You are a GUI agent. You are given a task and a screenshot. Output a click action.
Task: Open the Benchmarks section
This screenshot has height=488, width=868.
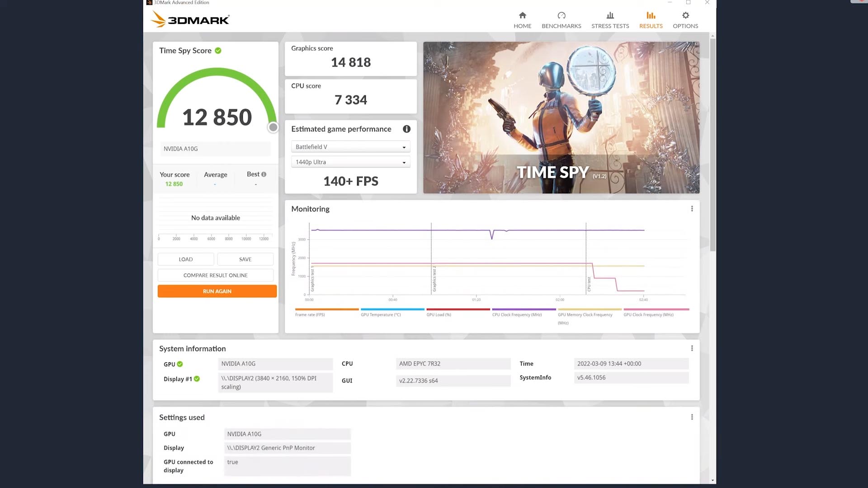[x=561, y=20]
